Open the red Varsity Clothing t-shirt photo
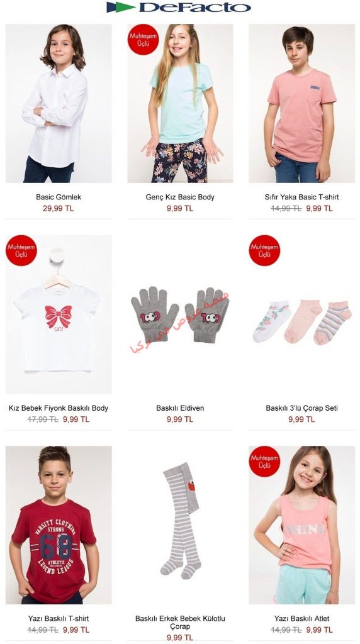This screenshot has height=644, width=360. pyautogui.click(x=59, y=525)
